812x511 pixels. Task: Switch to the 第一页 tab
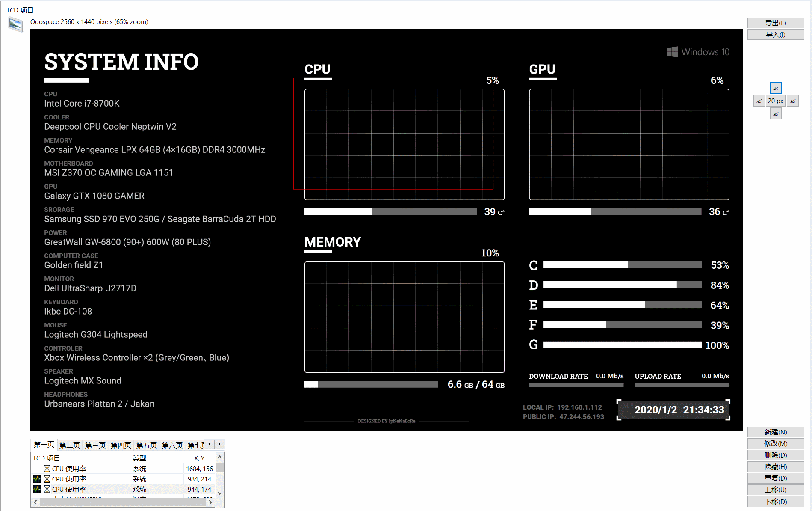tap(44, 445)
